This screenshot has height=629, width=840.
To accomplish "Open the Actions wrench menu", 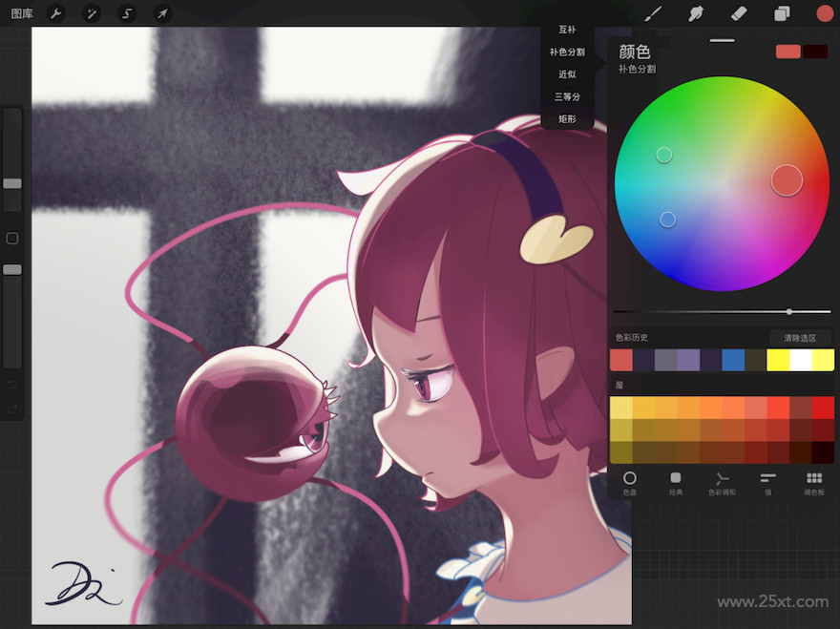I will tap(55, 13).
